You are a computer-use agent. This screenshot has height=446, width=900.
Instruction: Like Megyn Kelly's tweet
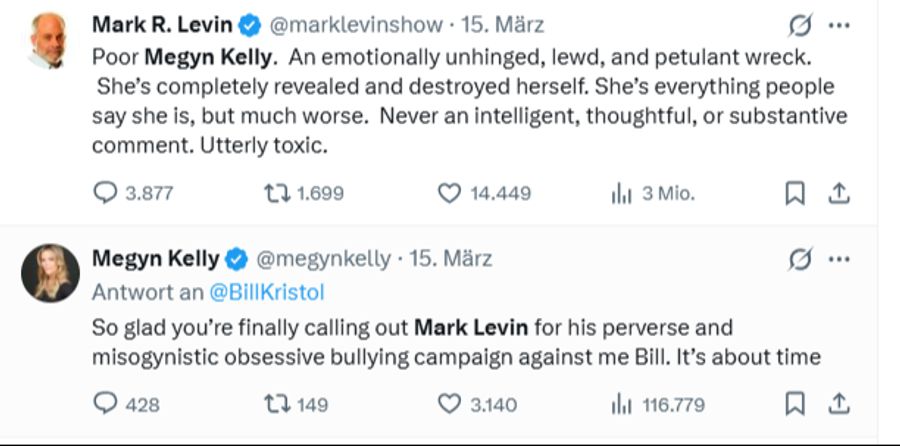pos(450,404)
